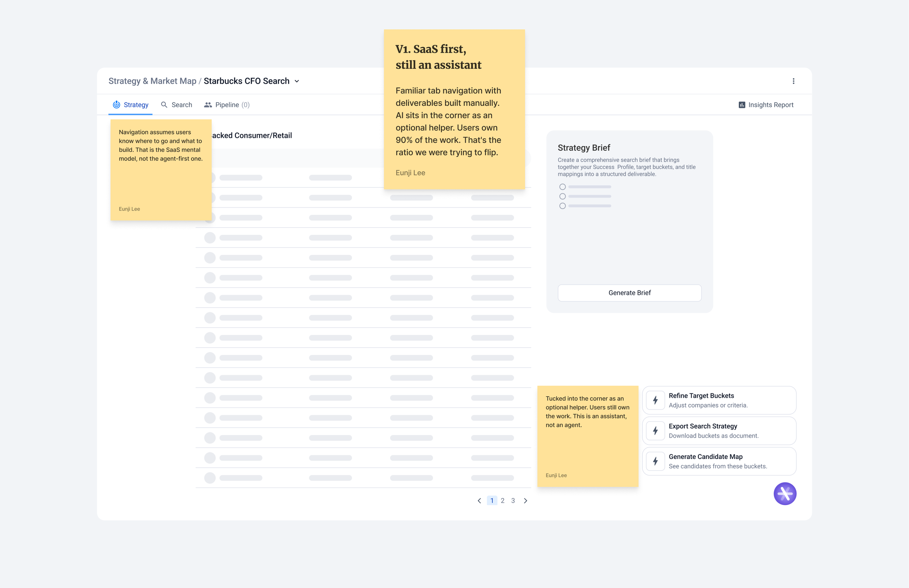The image size is (909, 588).
Task: Click the purple AI assistant asterisk button
Action: [785, 493]
